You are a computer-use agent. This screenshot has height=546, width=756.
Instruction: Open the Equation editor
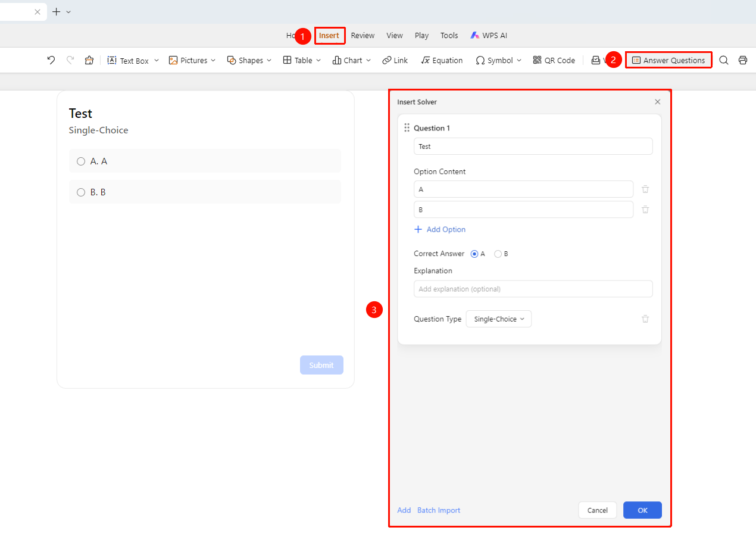point(442,60)
